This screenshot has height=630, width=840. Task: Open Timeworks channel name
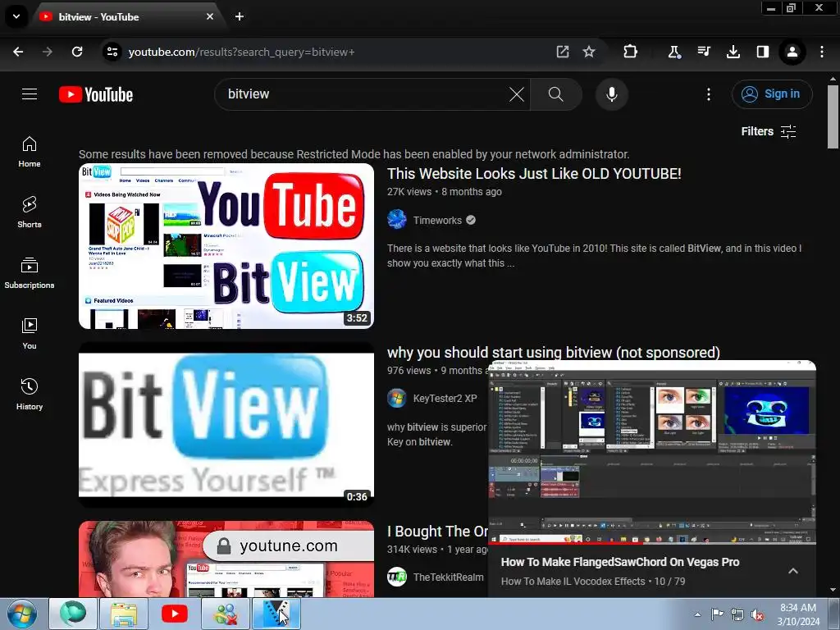(x=437, y=220)
